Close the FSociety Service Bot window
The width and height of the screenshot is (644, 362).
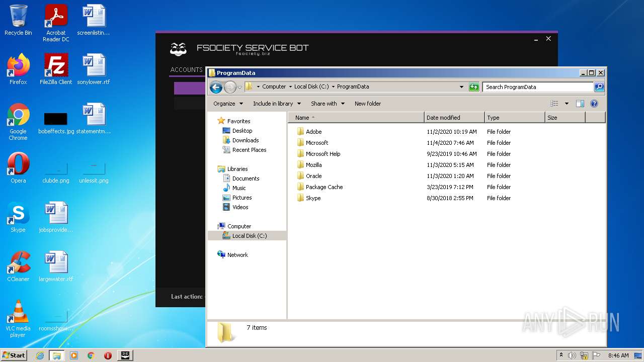[x=548, y=39]
